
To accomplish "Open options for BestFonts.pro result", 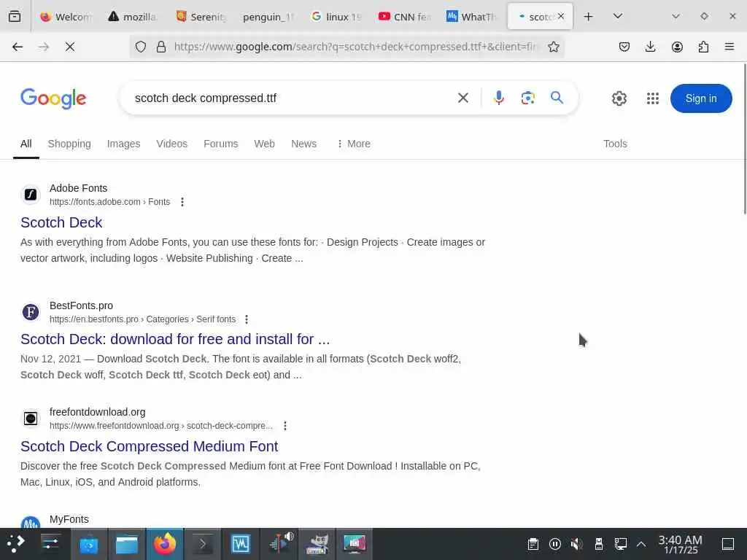I will click(x=247, y=319).
